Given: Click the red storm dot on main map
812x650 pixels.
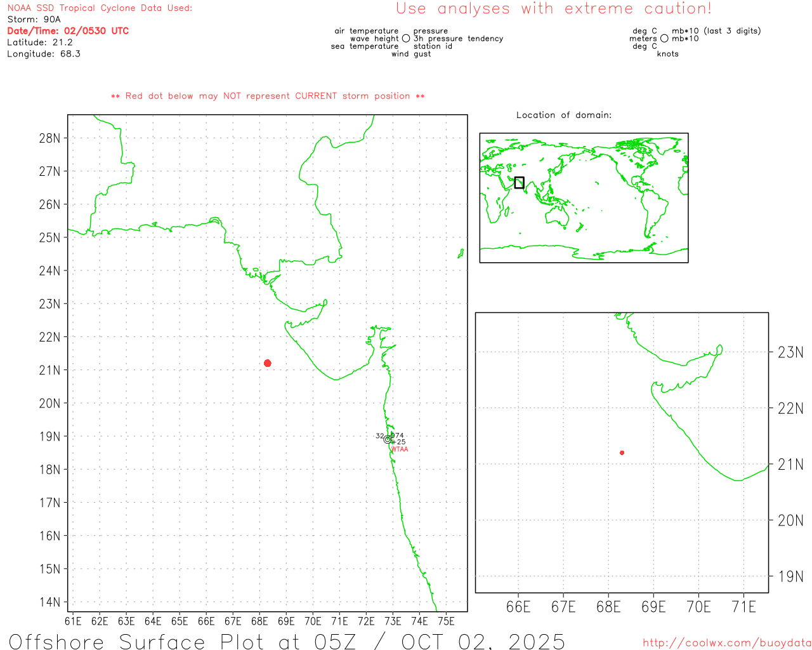Looking at the screenshot, I should (267, 363).
